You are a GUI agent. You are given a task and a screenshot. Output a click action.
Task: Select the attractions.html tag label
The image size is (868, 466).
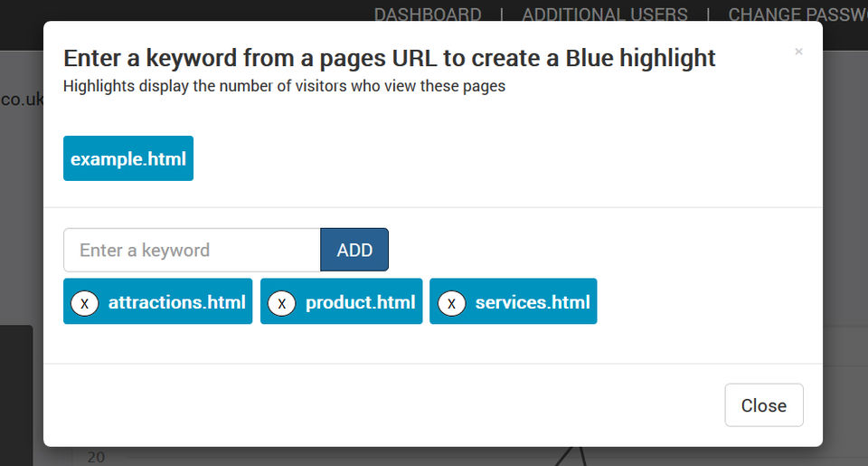[x=176, y=302]
